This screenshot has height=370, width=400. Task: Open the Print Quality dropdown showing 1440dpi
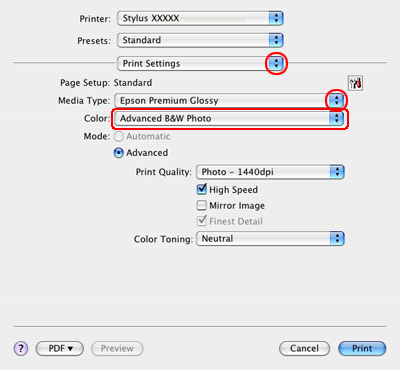[270, 172]
